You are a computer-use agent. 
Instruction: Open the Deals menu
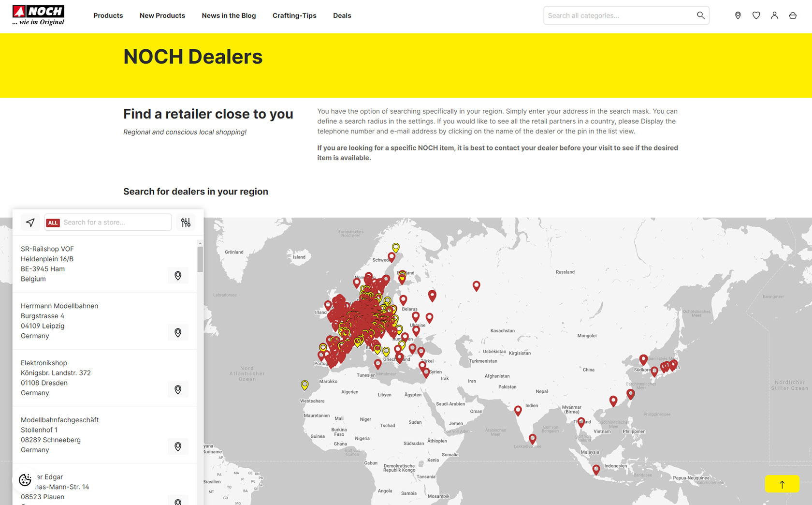(342, 15)
